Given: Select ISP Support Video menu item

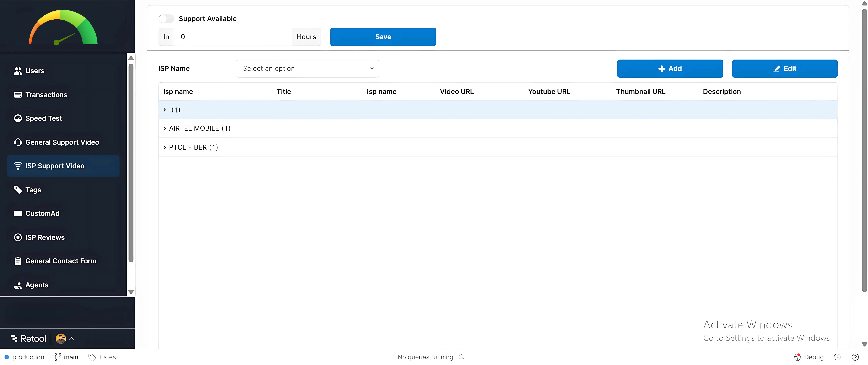Looking at the screenshot, I should click(63, 166).
